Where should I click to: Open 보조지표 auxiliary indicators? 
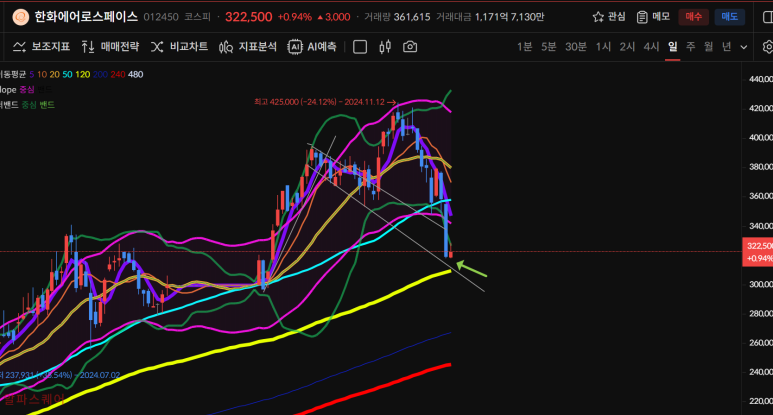point(41,47)
